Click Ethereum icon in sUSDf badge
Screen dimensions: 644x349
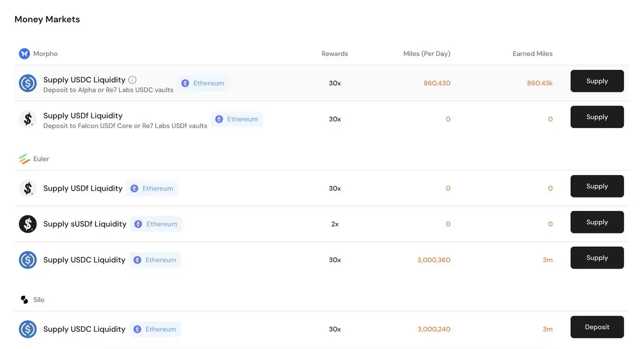coord(138,224)
